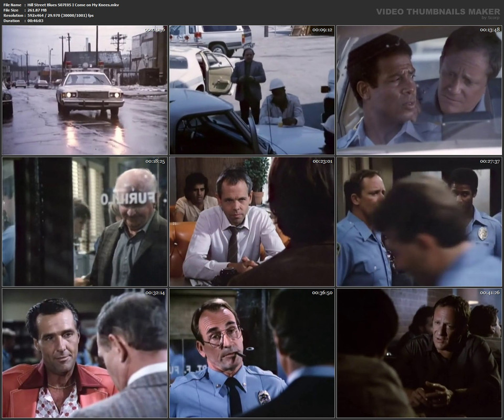Click the timestamp '00:36:50' label
The height and width of the screenshot is (420, 504).
coord(322,292)
